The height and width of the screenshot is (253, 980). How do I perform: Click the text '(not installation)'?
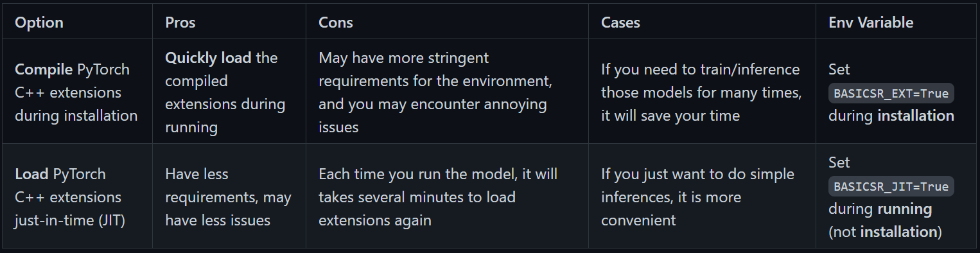click(885, 232)
